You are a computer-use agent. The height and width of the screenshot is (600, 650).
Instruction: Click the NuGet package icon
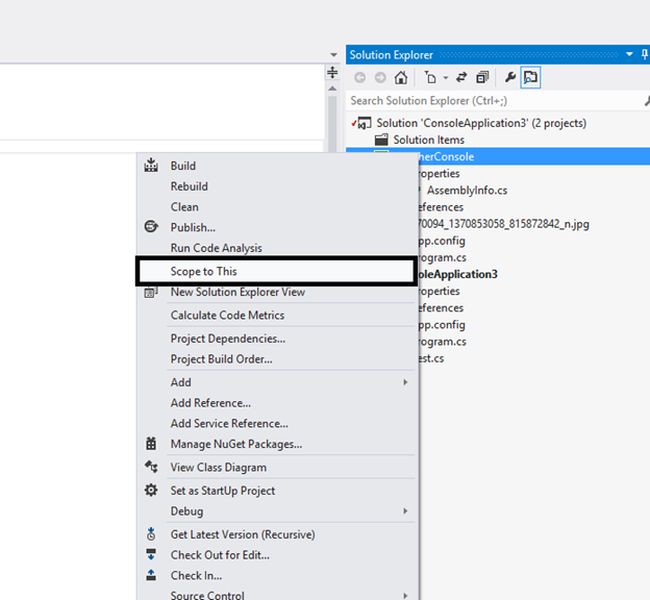[151, 444]
